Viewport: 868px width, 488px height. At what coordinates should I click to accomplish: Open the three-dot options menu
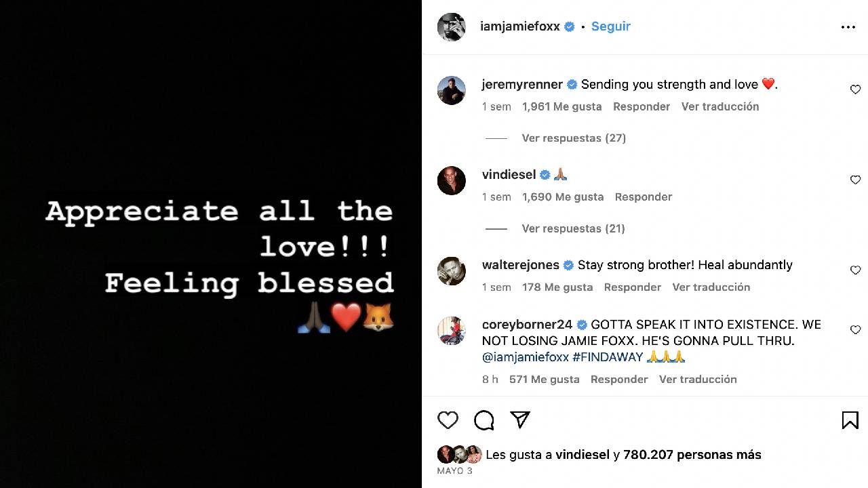click(848, 26)
